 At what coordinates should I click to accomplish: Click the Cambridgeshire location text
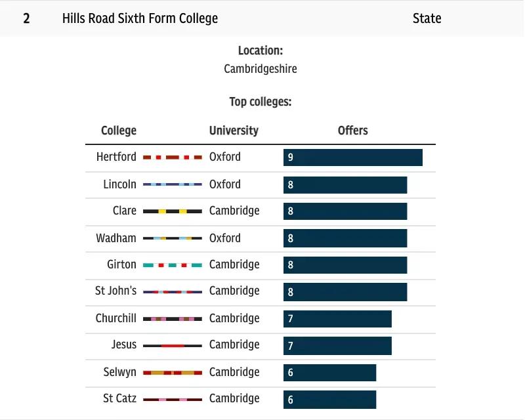click(261, 69)
